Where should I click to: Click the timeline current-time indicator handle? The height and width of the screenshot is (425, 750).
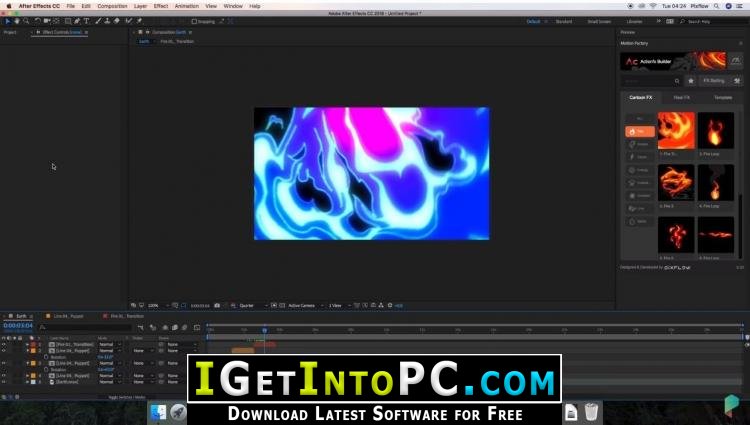(x=265, y=329)
